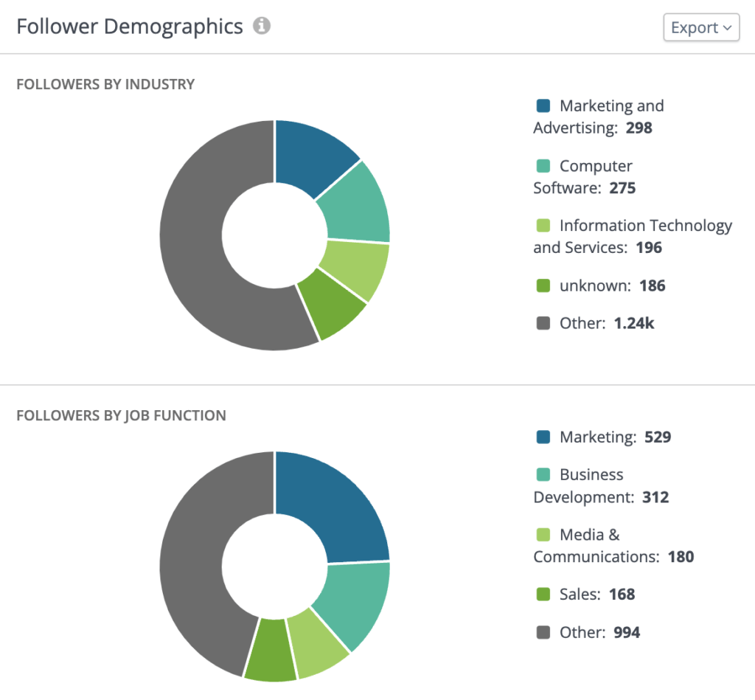This screenshot has width=755, height=700.
Task: Click the Followers by Industry section header
Action: click(105, 84)
